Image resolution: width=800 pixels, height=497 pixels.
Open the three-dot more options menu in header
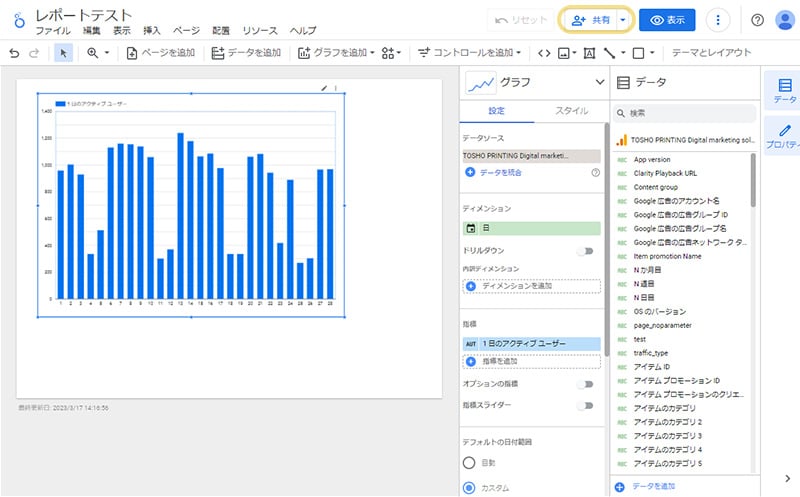[718, 20]
